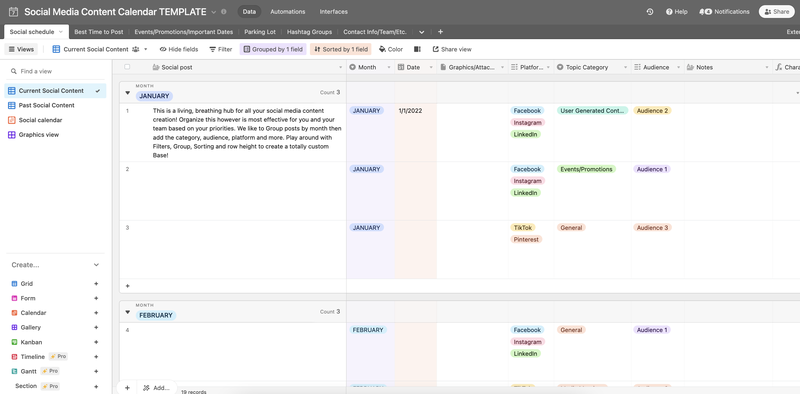The height and width of the screenshot is (394, 800).
Task: Click the Share button
Action: click(x=777, y=12)
